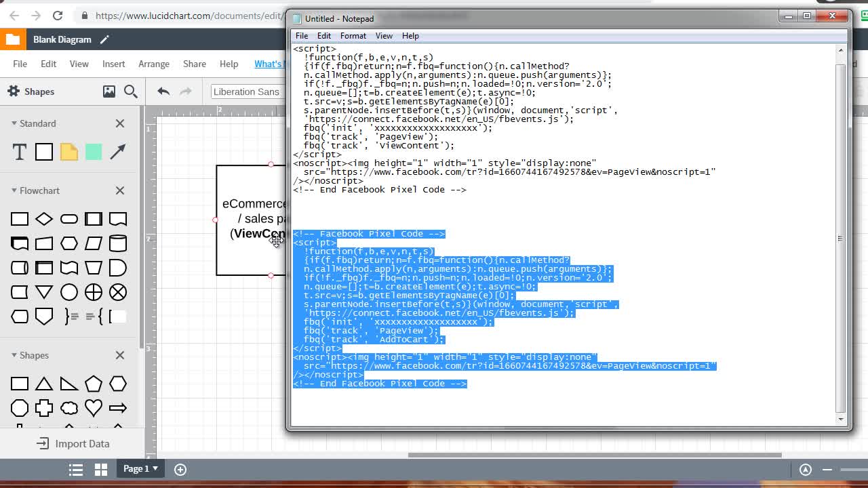Collapse the Standard shape section

coord(14,123)
